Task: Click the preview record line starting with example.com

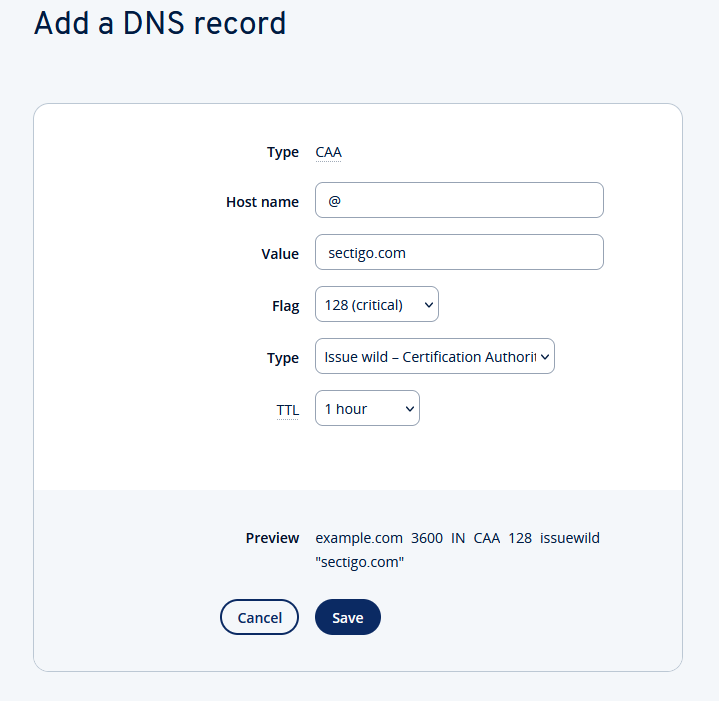Action: click(x=457, y=538)
